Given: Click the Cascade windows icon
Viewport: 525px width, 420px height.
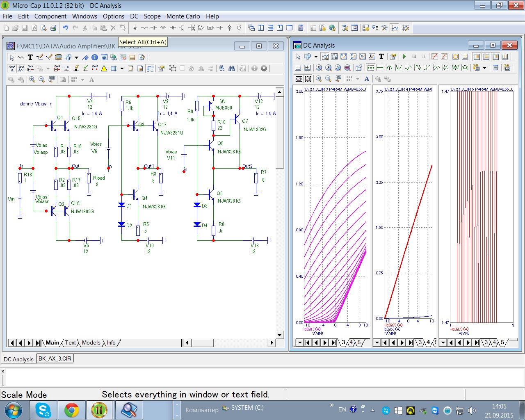Looking at the screenshot, I should point(251,28).
